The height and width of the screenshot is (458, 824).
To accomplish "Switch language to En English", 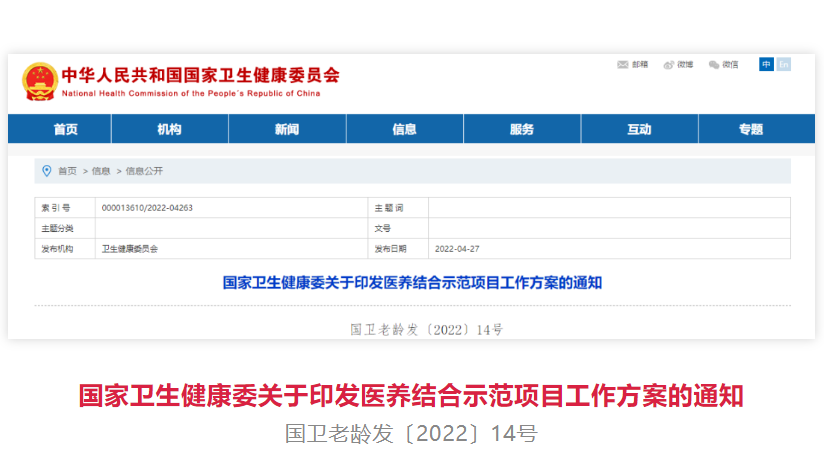I will 783,65.
